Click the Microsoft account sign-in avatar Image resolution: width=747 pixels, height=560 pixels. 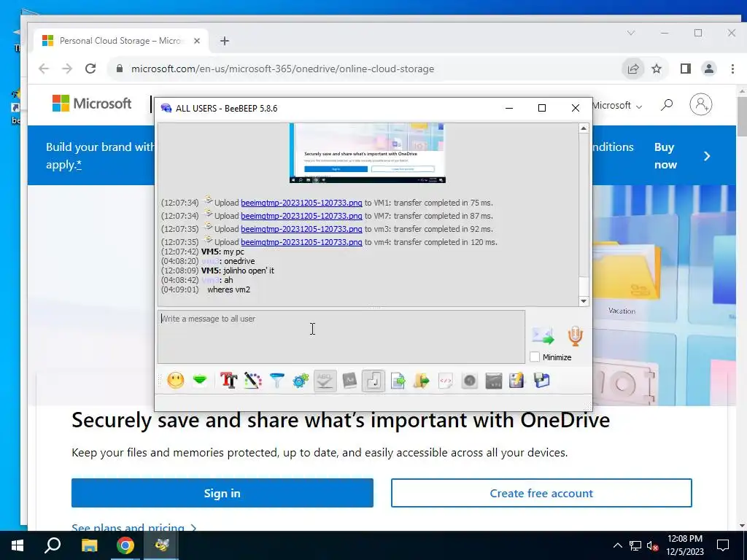pos(701,104)
